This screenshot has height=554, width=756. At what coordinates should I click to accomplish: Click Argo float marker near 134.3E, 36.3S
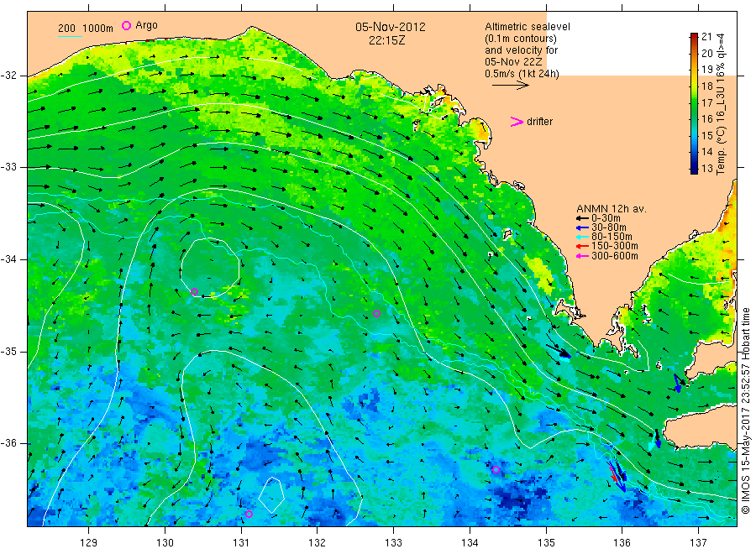pyautogui.click(x=496, y=470)
